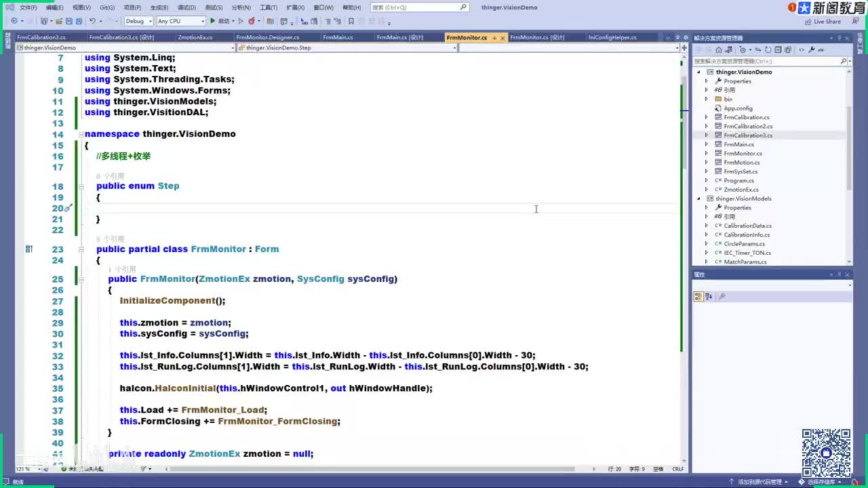Click 添加到源代码管理 in the status bar
The height and width of the screenshot is (488, 868).
click(x=759, y=482)
